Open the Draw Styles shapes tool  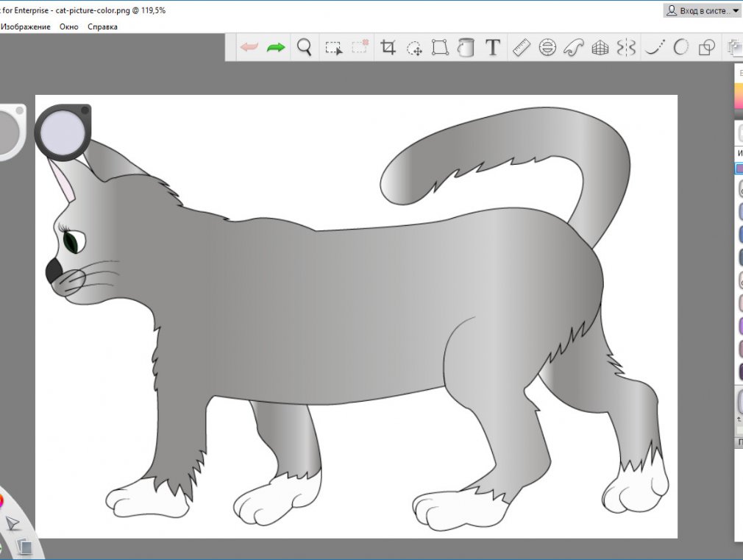(x=707, y=47)
